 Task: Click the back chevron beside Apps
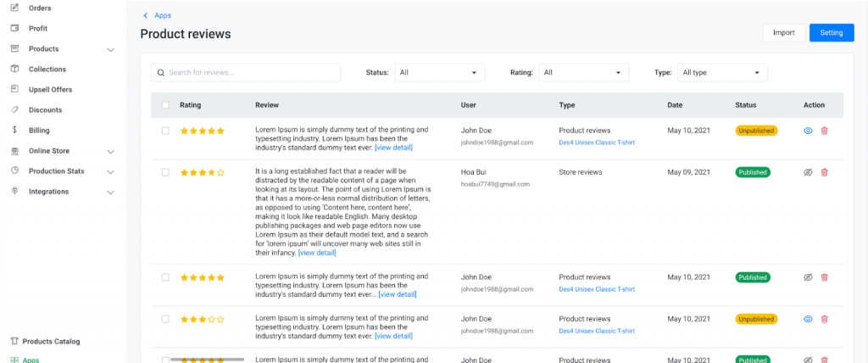[x=146, y=15]
